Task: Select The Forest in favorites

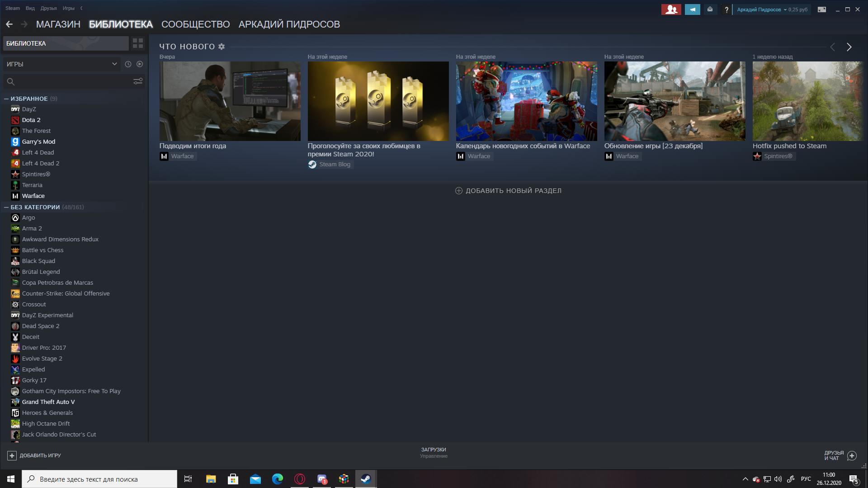Action: click(x=36, y=131)
